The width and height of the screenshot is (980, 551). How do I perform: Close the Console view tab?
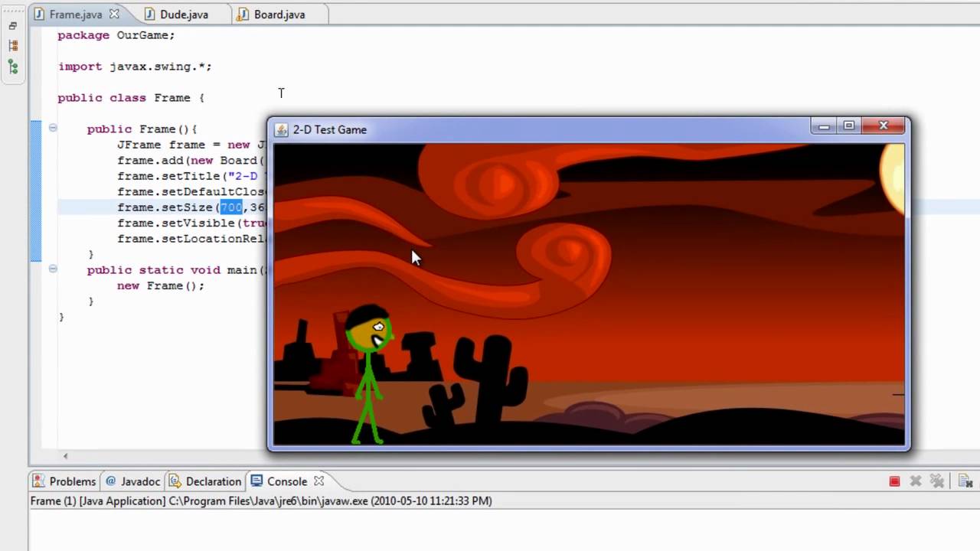319,481
